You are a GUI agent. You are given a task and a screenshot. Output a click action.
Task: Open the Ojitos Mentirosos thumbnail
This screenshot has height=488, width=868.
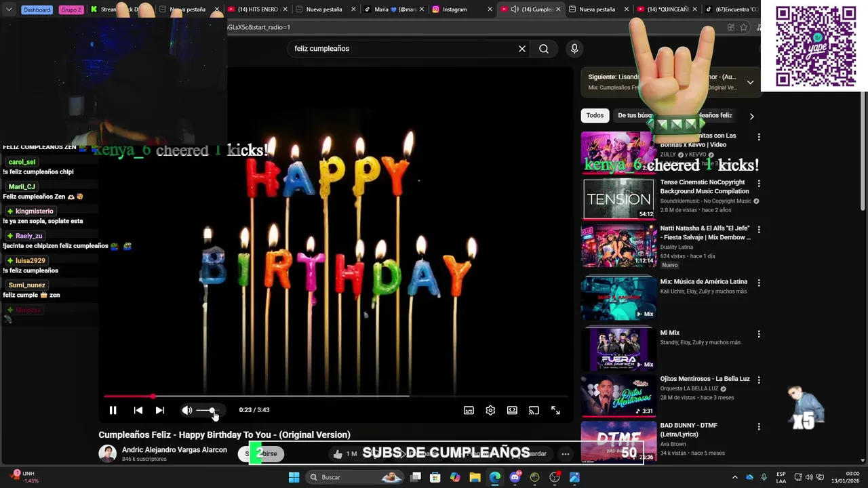(618, 395)
